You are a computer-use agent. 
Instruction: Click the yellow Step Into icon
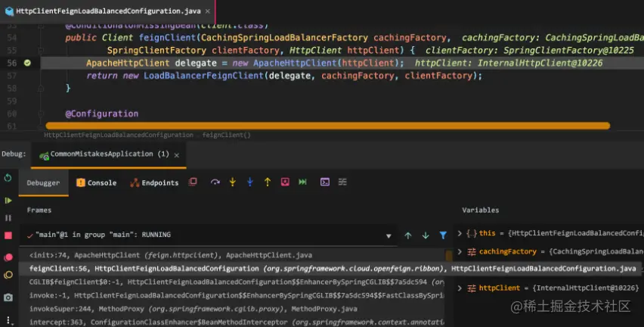coord(233,182)
